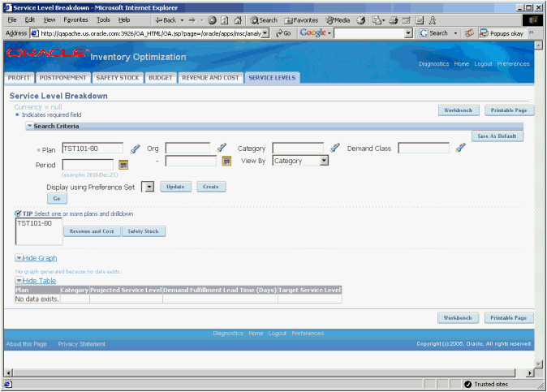Image resolution: width=547 pixels, height=392 pixels.
Task: Open the IE Search toolbar button
Action: pyautogui.click(x=264, y=20)
